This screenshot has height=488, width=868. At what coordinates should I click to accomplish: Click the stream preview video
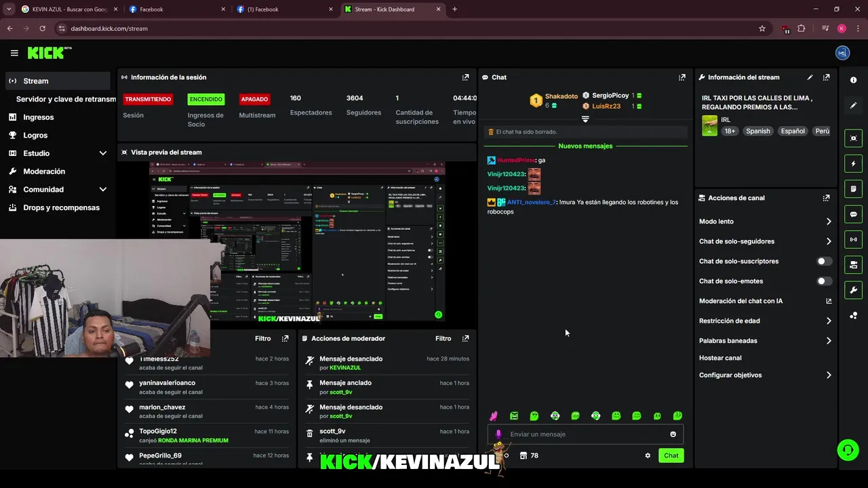pyautogui.click(x=297, y=241)
